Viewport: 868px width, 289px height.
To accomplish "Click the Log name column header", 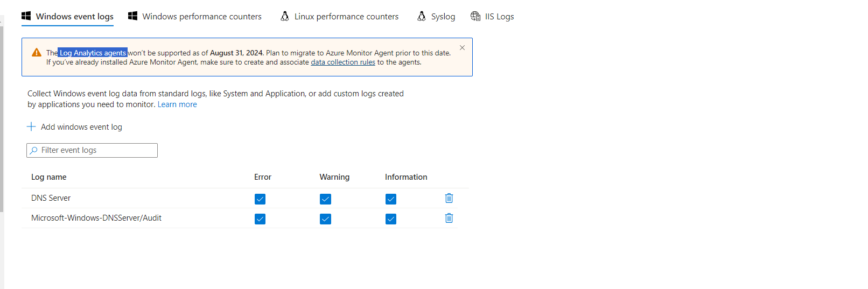I will click(49, 177).
